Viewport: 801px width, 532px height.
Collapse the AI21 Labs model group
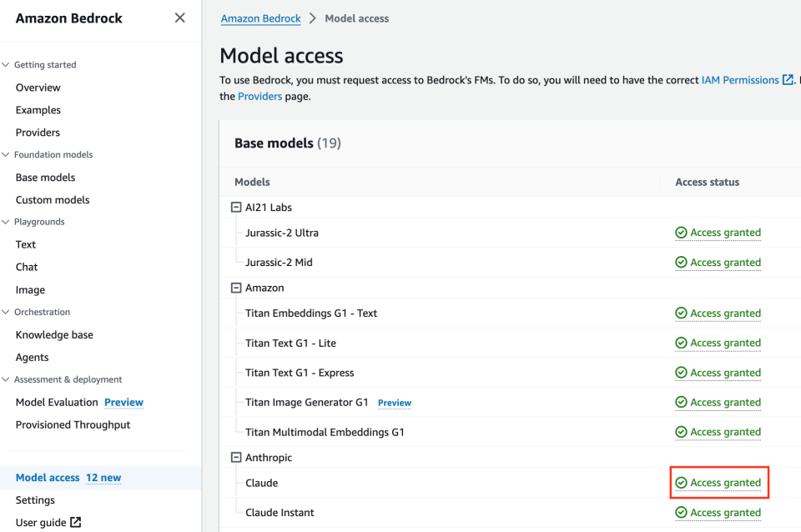pos(235,207)
